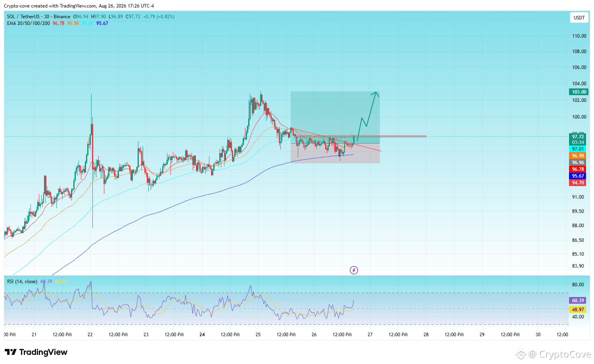Open the TradingView logo link
594x364 pixels.
pyautogui.click(x=36, y=352)
